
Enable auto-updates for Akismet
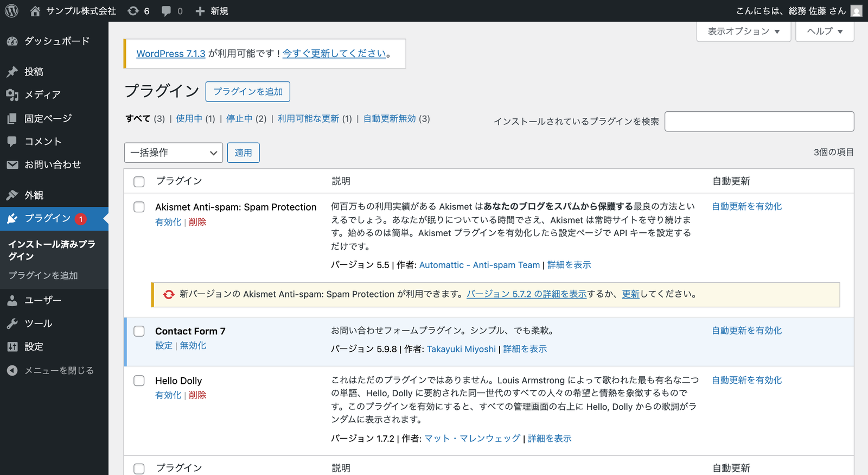(x=747, y=206)
